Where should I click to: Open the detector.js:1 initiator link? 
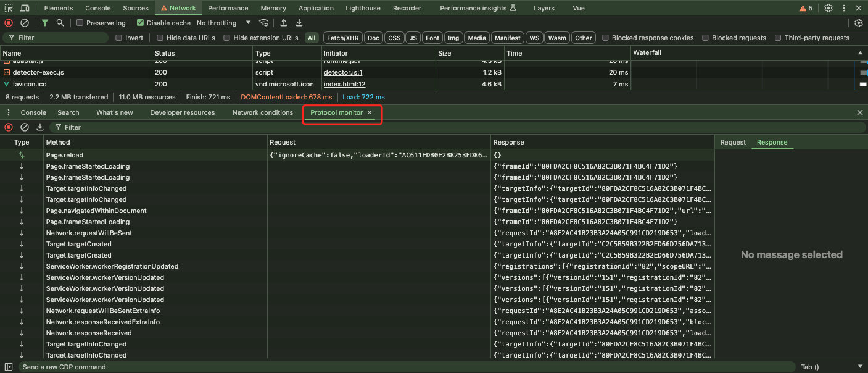point(343,72)
